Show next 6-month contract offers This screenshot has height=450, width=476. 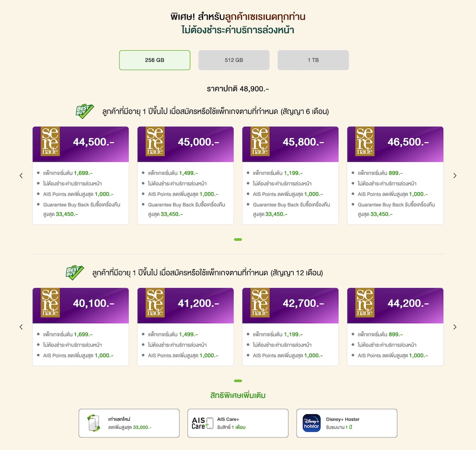[x=455, y=175]
